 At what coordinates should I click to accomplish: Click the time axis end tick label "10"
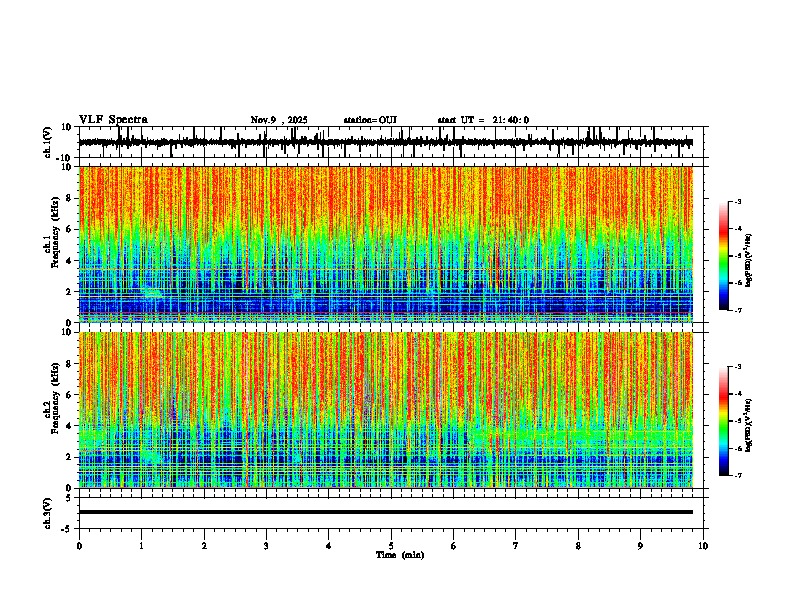(x=703, y=546)
